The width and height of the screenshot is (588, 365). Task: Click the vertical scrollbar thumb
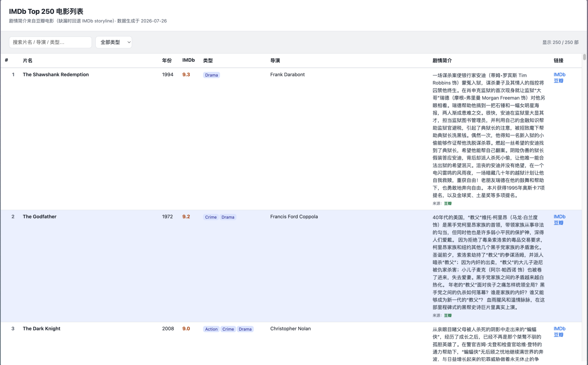click(584, 57)
